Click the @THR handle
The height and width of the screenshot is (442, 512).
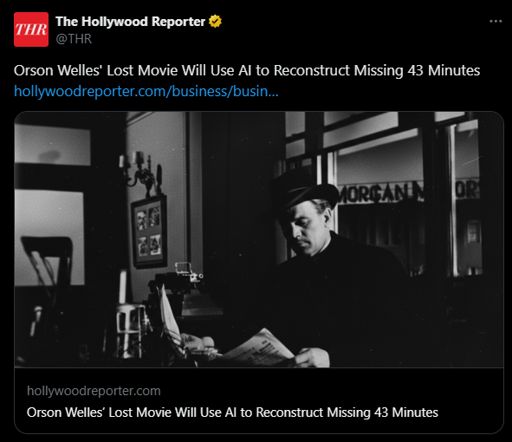click(x=73, y=39)
